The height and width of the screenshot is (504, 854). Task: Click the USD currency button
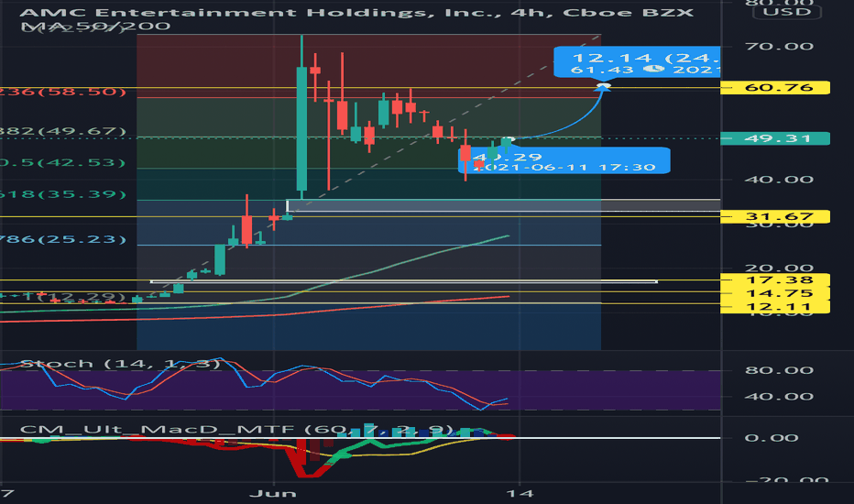(786, 11)
